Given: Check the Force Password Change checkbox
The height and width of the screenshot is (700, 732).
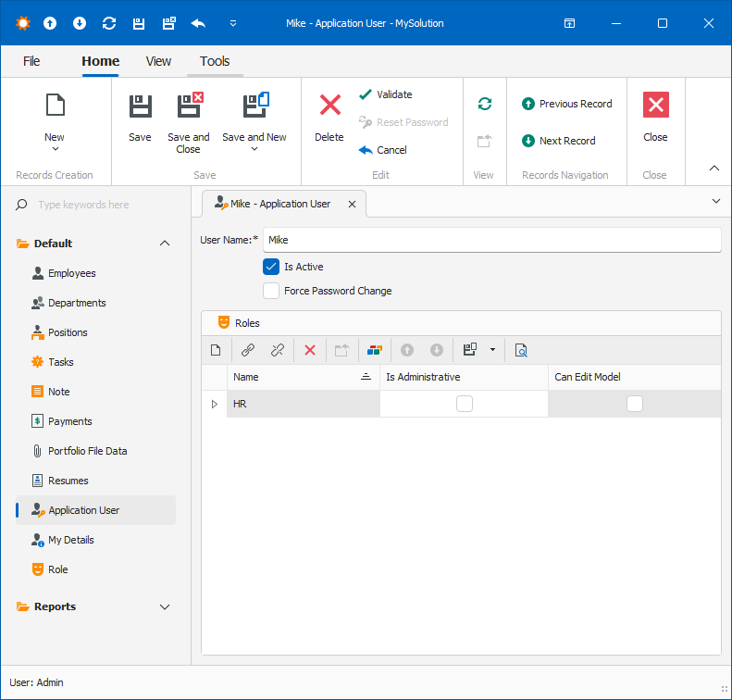Looking at the screenshot, I should [x=271, y=291].
